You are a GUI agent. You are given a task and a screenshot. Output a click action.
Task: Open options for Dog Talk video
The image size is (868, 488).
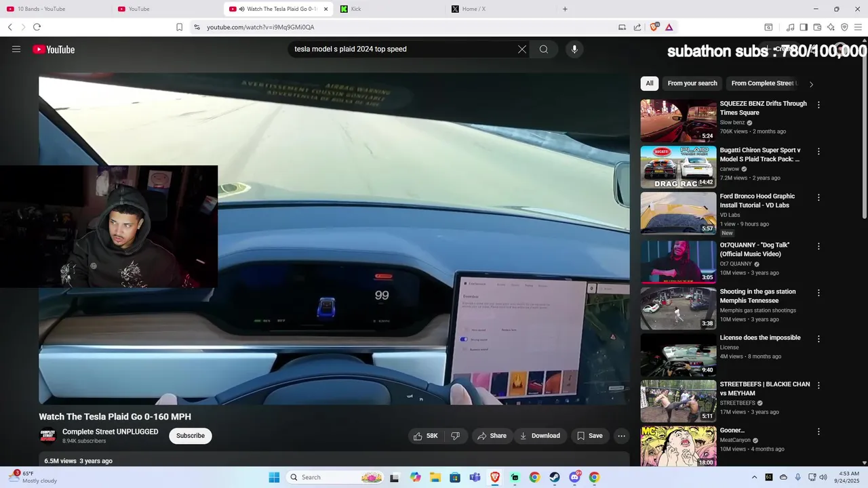click(x=818, y=246)
